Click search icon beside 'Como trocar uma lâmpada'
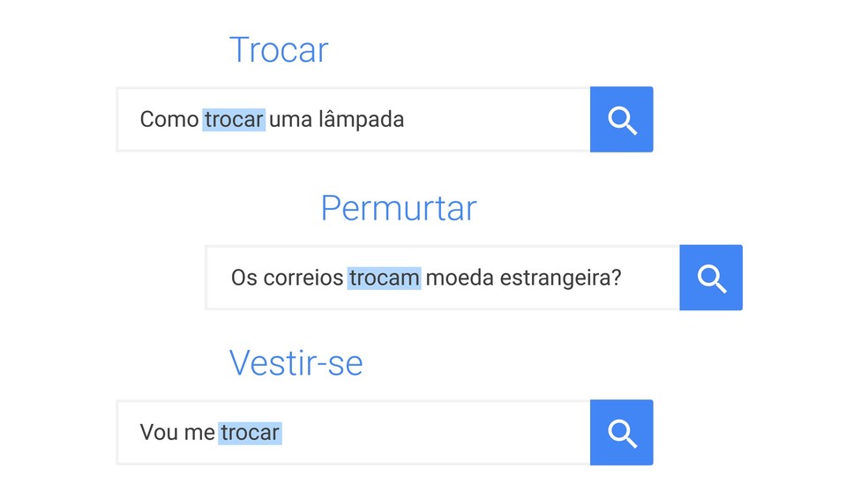This screenshot has height=491, width=868. [622, 119]
